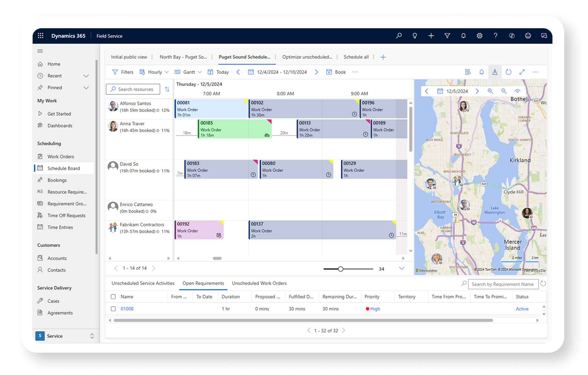Open notifications bell in top bar
Viewport: 588px width, 375px height.
[463, 36]
